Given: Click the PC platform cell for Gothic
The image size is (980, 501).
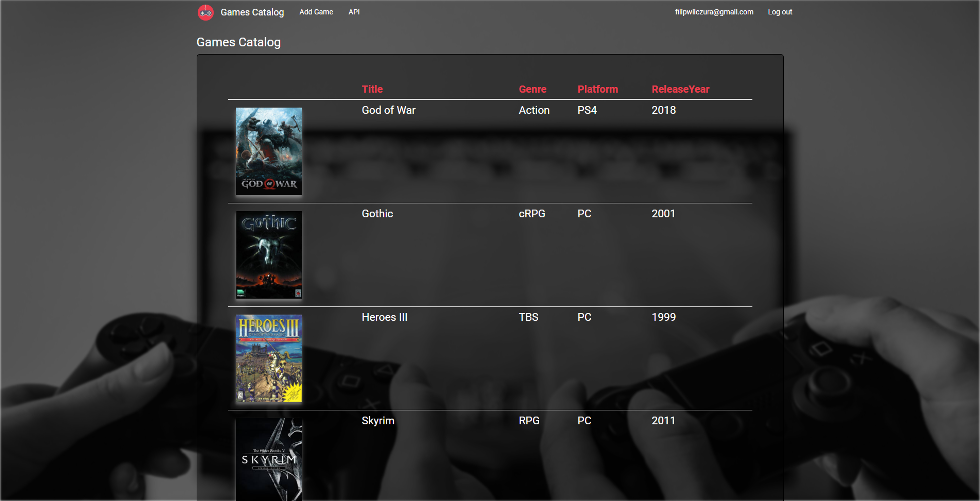Looking at the screenshot, I should click(584, 214).
